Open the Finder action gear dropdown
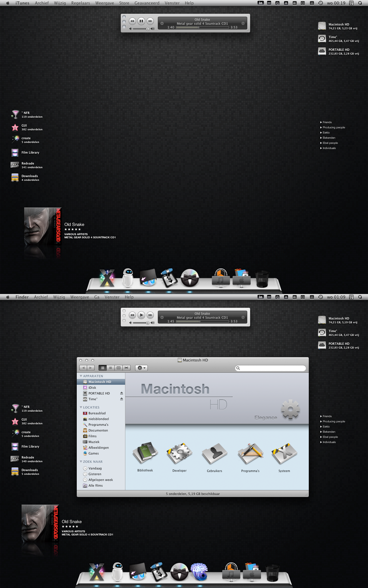Viewport: 368px width, 588px height. 141,368
